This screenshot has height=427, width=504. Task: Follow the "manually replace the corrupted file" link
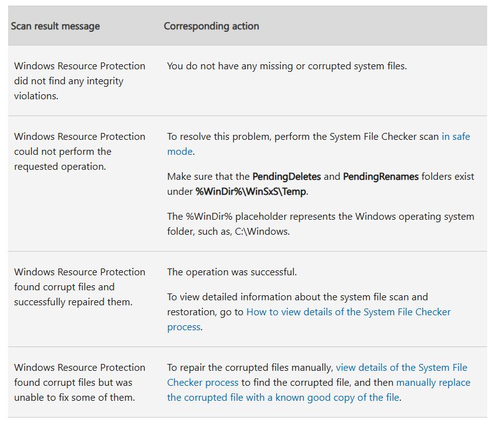433,383
